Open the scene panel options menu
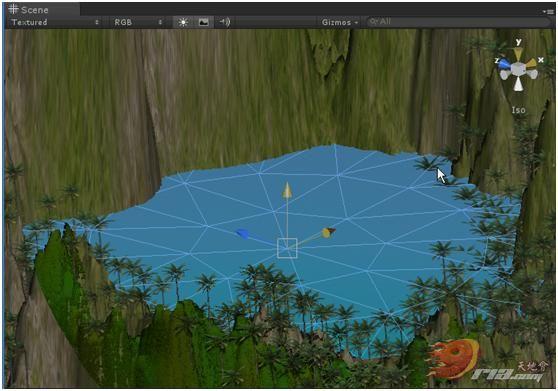 (x=548, y=11)
